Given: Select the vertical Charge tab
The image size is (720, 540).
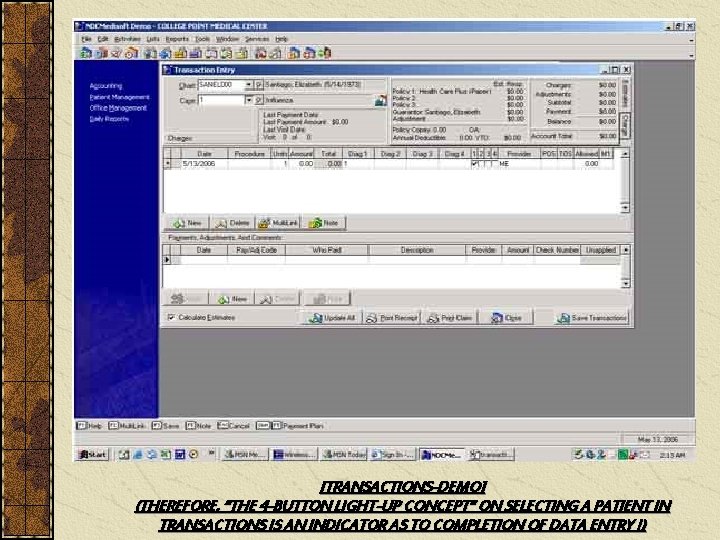Looking at the screenshot, I should (x=626, y=125).
